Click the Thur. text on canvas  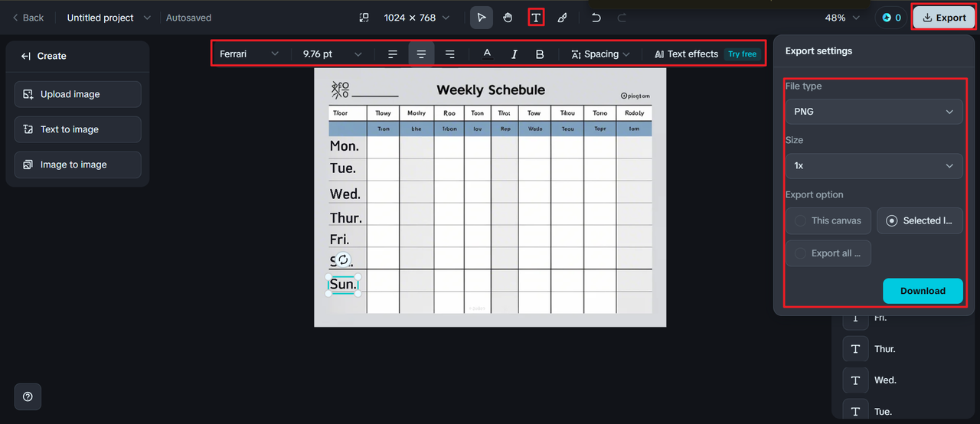[x=346, y=218]
